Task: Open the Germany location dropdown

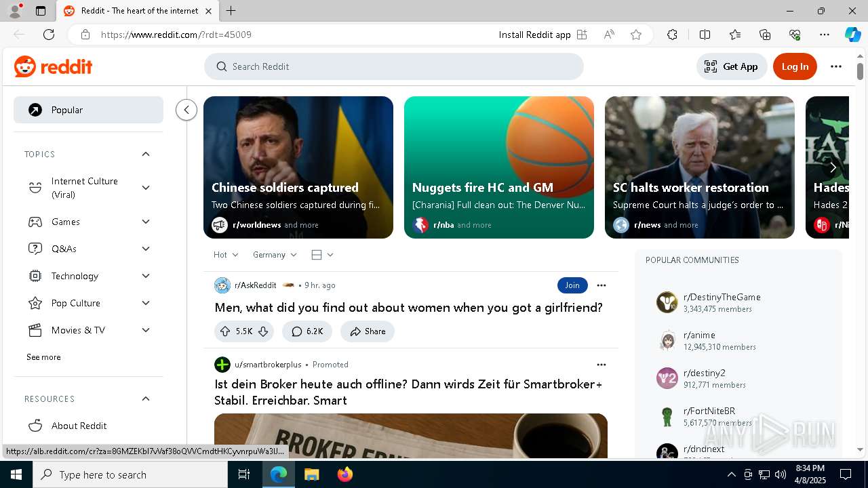Action: (275, 255)
